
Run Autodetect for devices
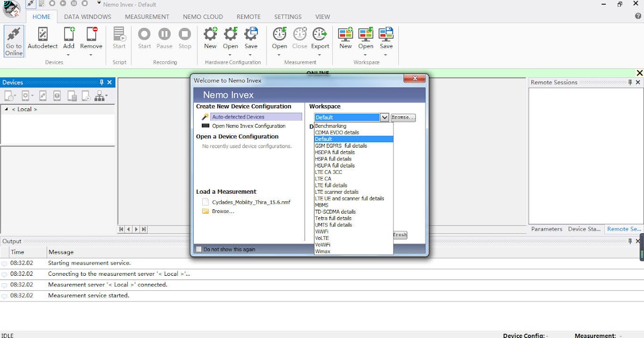coord(43,39)
